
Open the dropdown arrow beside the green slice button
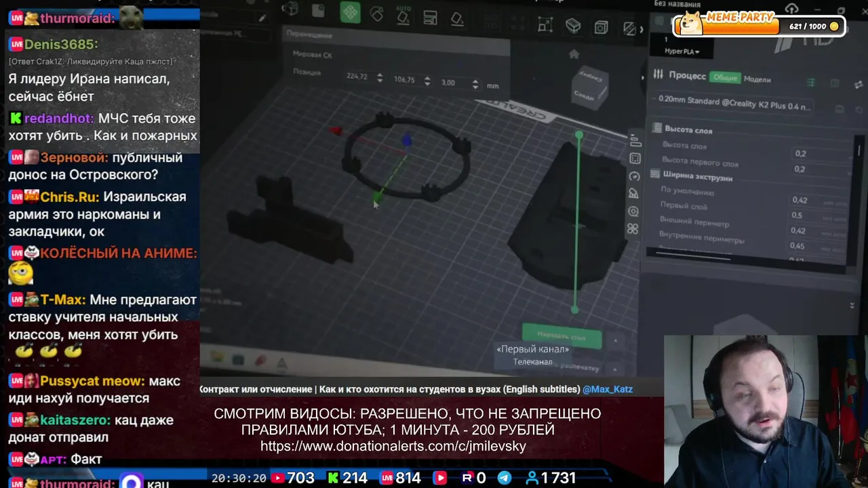coord(616,340)
